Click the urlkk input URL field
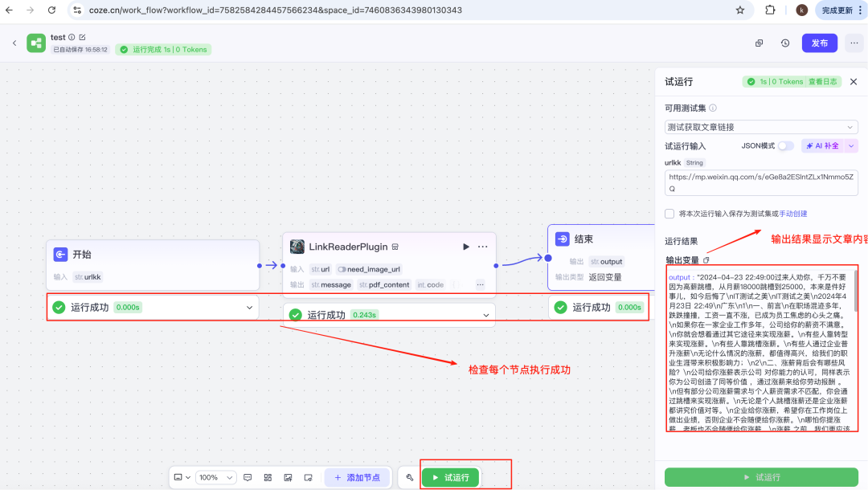 (x=761, y=182)
